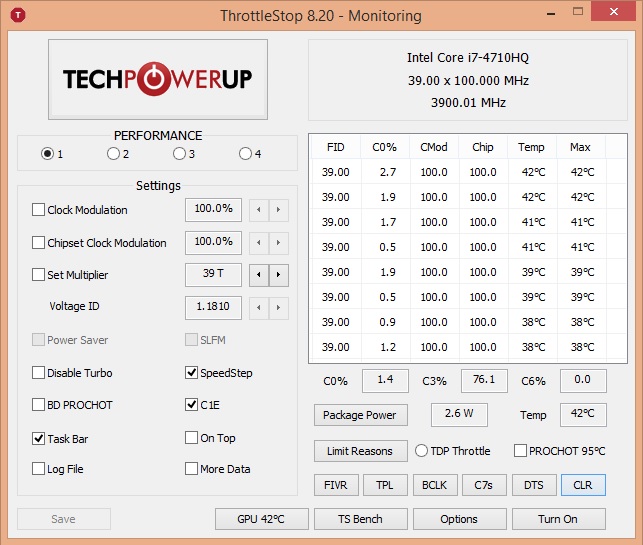Screen dimensions: 643x545
Task: Click the CMod column header
Action: pyautogui.click(x=434, y=147)
